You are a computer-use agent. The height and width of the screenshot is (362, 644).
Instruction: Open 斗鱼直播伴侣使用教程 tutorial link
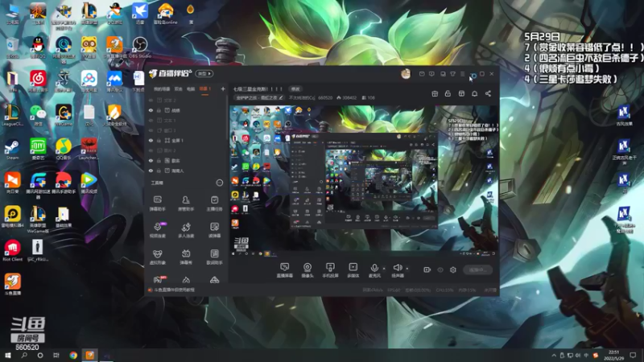point(174,290)
